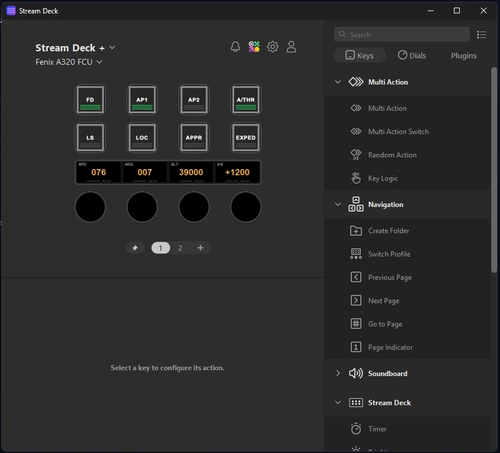Select the ALT 39000 touch strip segment
Viewport: 500px width, 453px height.
tap(191, 172)
